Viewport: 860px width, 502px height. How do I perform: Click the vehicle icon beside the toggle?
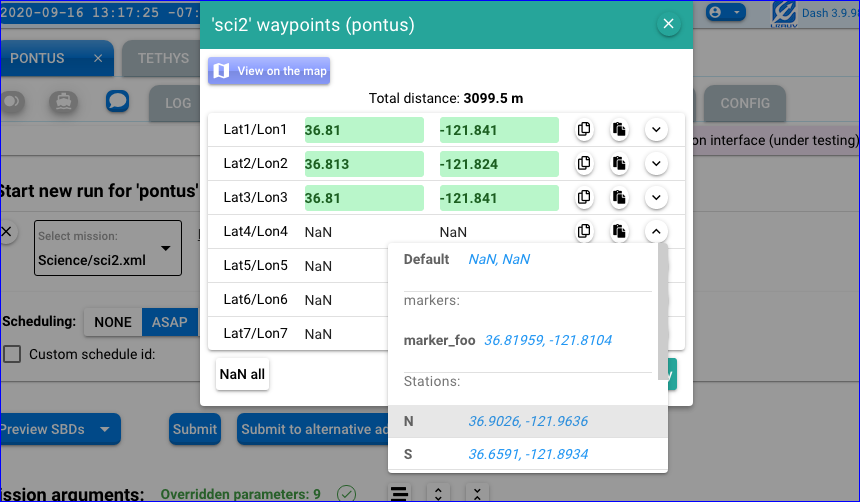click(x=62, y=102)
